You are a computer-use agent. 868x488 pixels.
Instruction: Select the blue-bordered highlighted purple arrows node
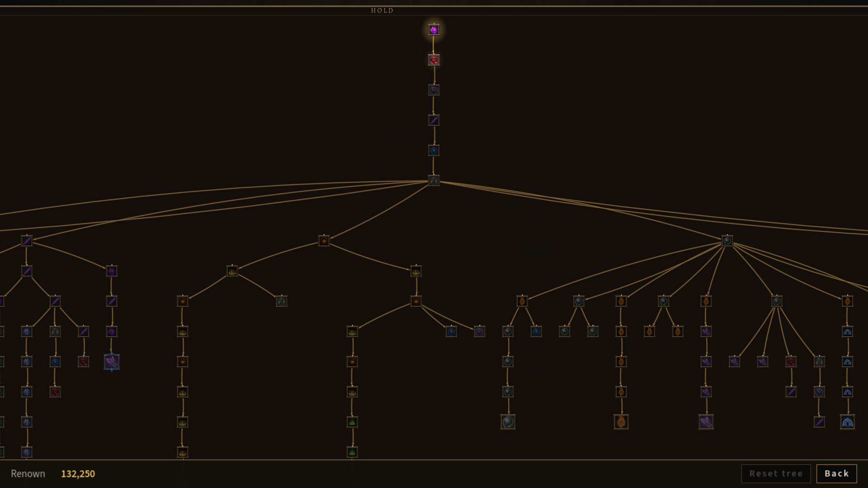pos(112,362)
